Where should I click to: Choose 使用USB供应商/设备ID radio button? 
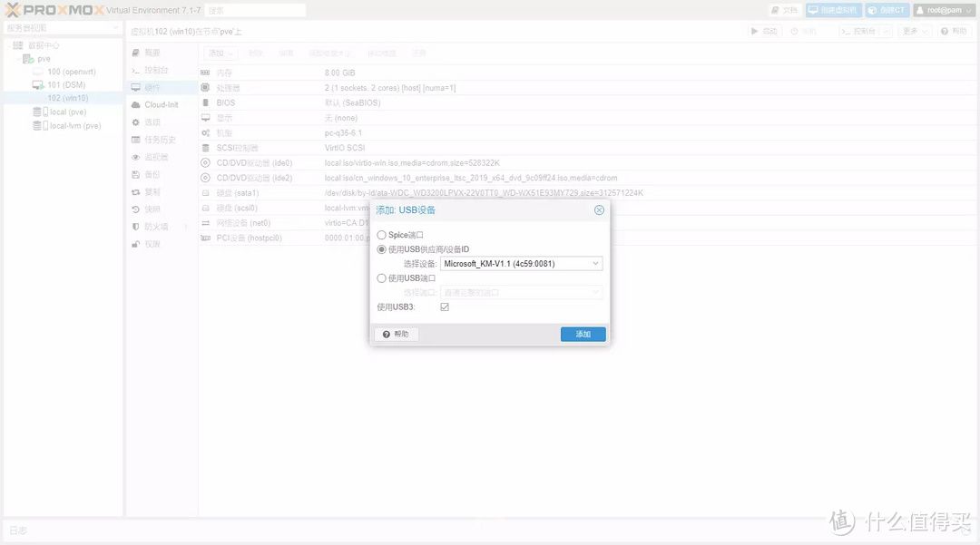point(382,249)
